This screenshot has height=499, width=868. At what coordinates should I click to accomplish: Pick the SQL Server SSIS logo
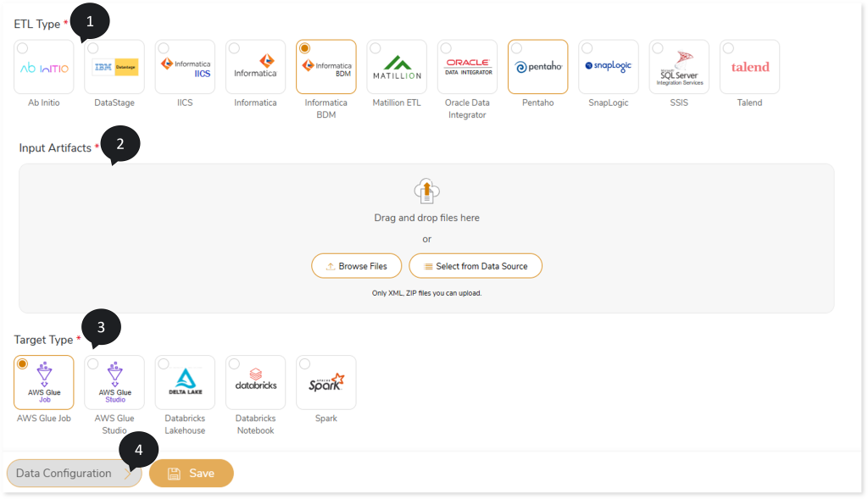pyautogui.click(x=679, y=68)
